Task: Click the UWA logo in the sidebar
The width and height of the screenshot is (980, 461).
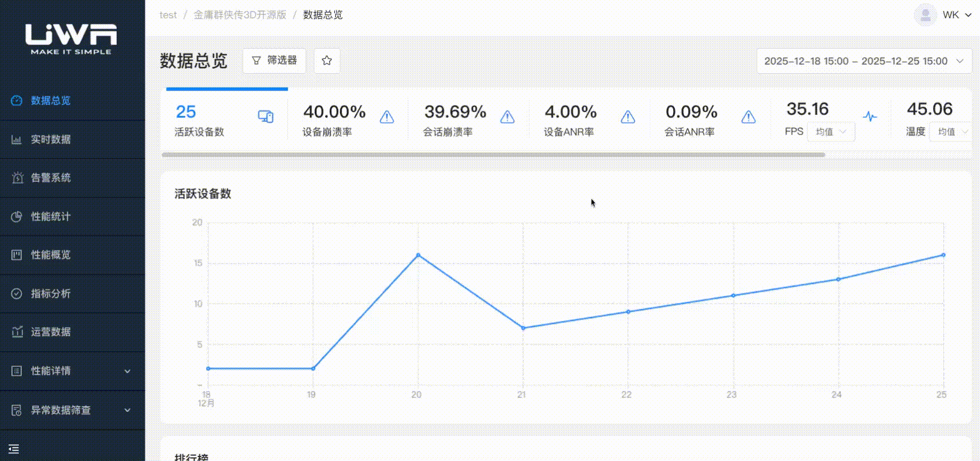Action: coord(71,39)
